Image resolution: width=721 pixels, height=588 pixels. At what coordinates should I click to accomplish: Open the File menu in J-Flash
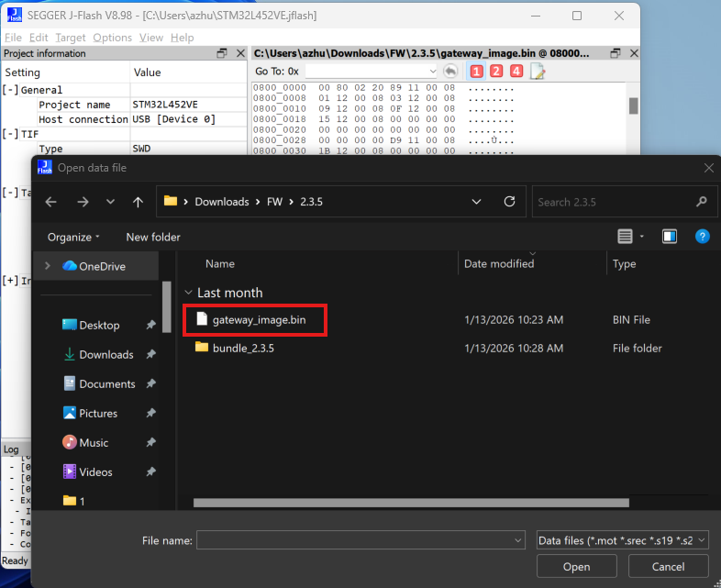coord(13,38)
